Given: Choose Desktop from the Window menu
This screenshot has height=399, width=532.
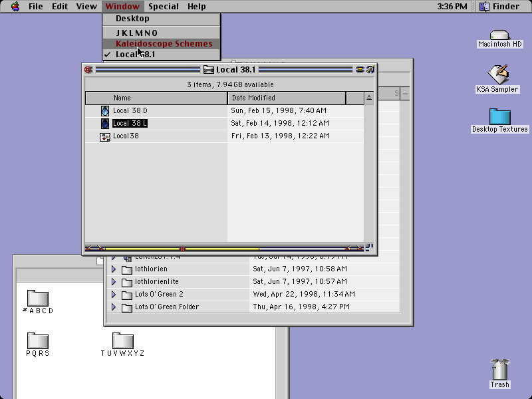Looking at the screenshot, I should click(162, 19).
